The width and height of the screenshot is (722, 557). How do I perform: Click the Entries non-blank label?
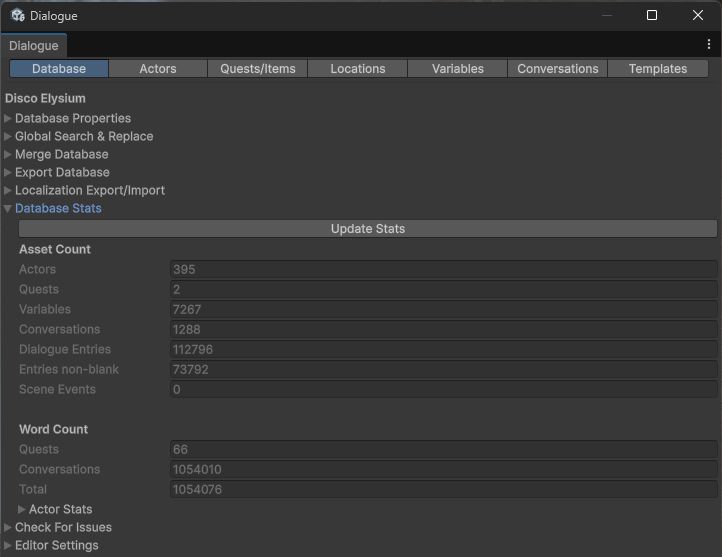point(69,369)
